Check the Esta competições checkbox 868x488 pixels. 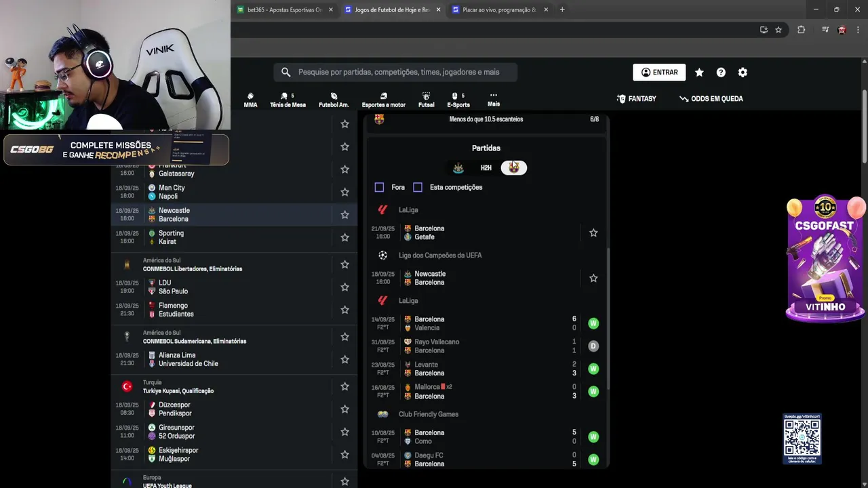(418, 187)
